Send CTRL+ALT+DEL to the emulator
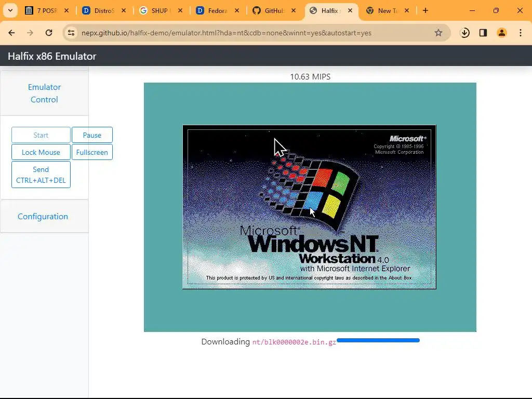Image resolution: width=532 pixels, height=399 pixels. point(41,175)
